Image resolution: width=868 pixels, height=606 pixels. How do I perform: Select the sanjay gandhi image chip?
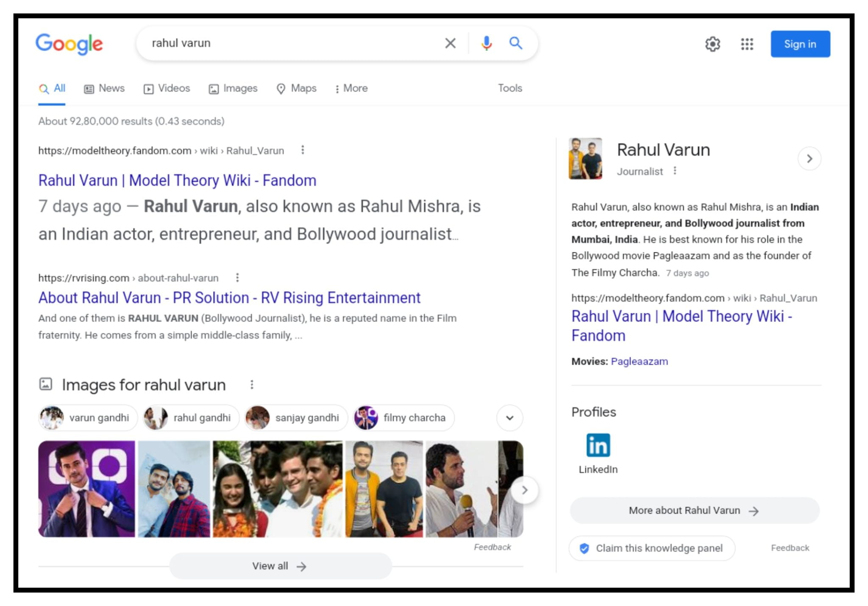[296, 418]
